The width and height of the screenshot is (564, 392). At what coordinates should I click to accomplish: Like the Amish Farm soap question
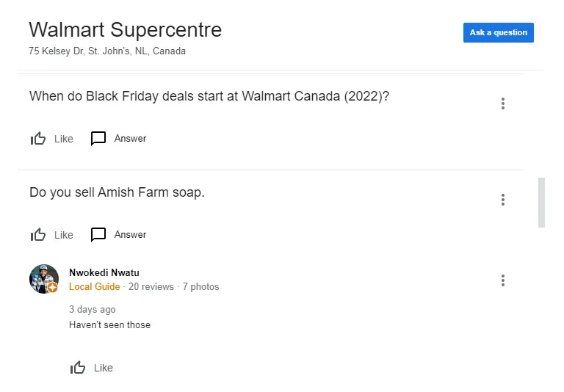click(39, 235)
